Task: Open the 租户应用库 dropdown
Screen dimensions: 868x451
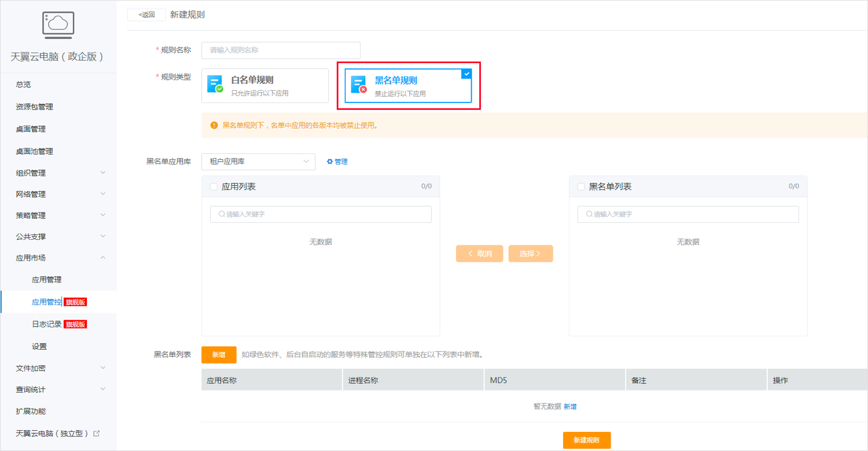Action: pos(258,162)
